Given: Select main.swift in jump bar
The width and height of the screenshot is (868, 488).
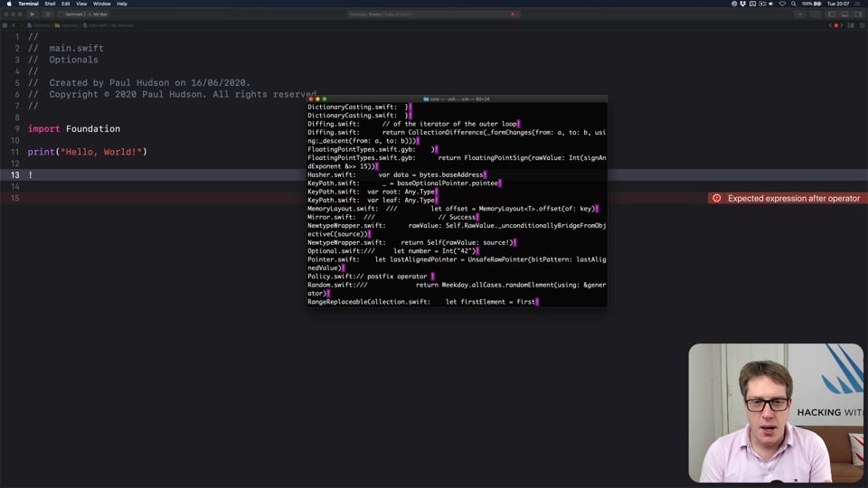Looking at the screenshot, I should coord(95,25).
